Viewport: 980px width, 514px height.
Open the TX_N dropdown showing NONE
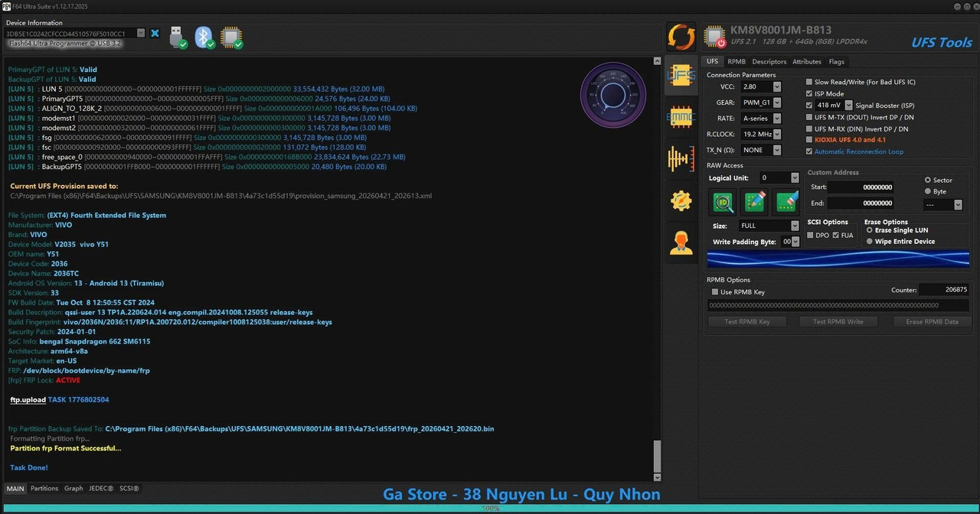776,150
